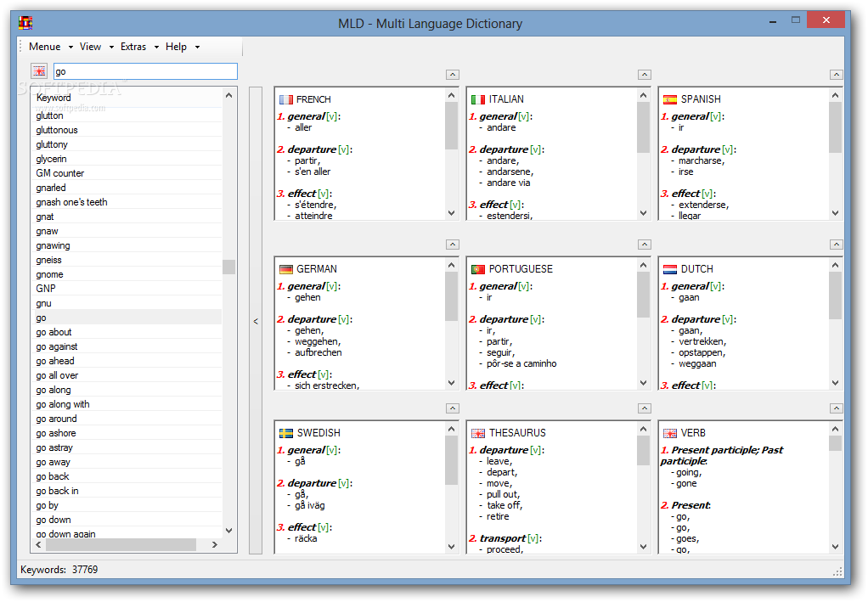This screenshot has width=868, height=602.
Task: Select 'glycerin' in keyword list
Action: pos(128,159)
